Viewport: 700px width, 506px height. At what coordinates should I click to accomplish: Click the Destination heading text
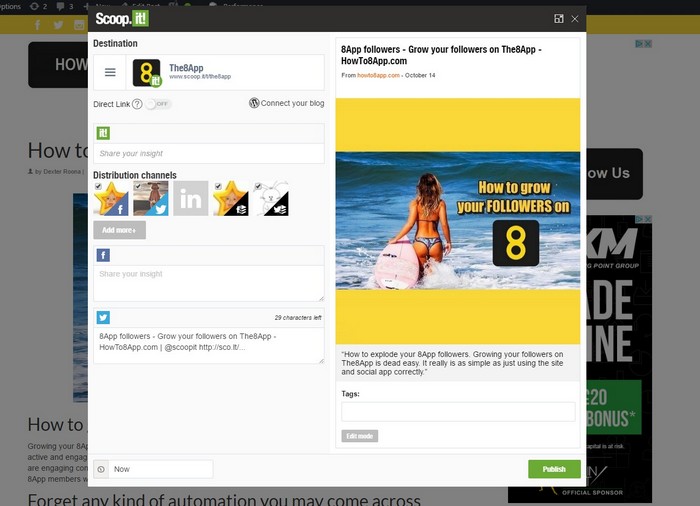[x=115, y=43]
